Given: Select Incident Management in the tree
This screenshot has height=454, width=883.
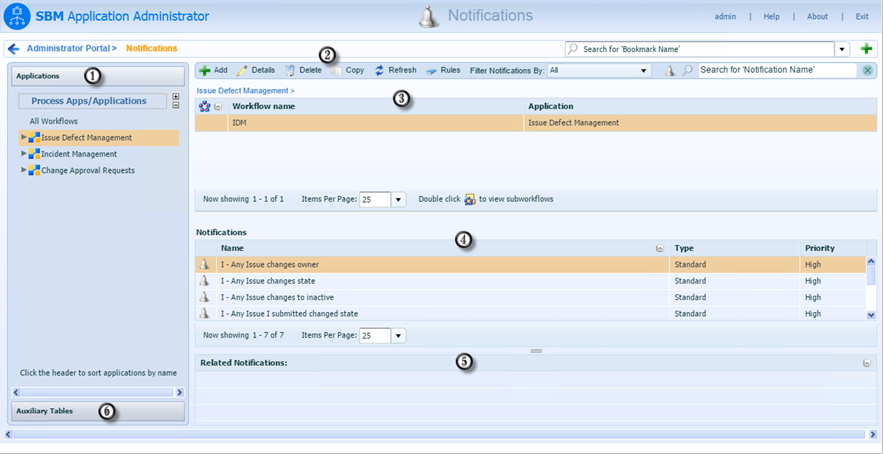Looking at the screenshot, I should pyautogui.click(x=79, y=154).
